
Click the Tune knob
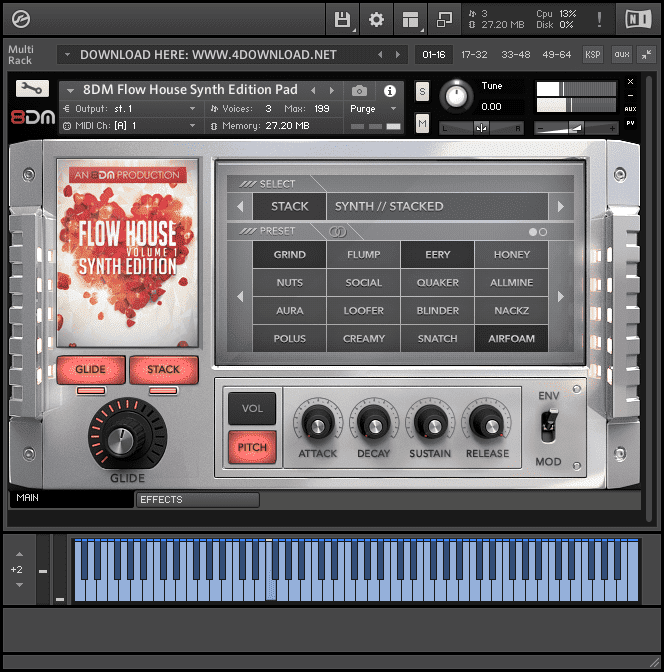pos(456,96)
